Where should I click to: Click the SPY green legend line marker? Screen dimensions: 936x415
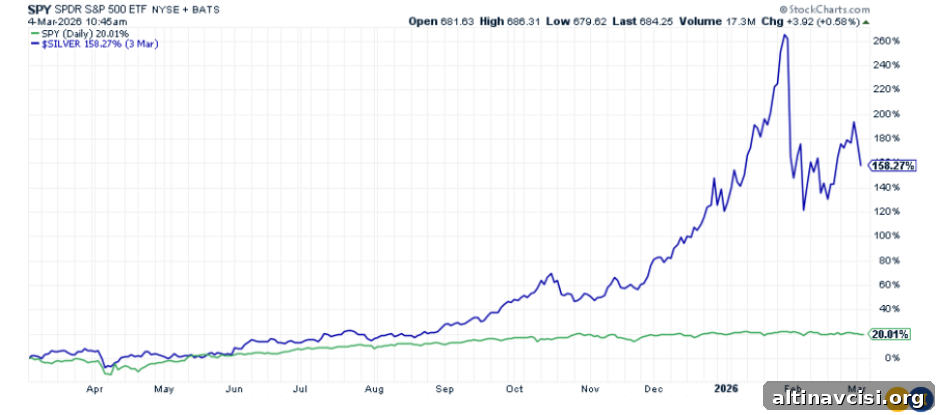[33, 33]
